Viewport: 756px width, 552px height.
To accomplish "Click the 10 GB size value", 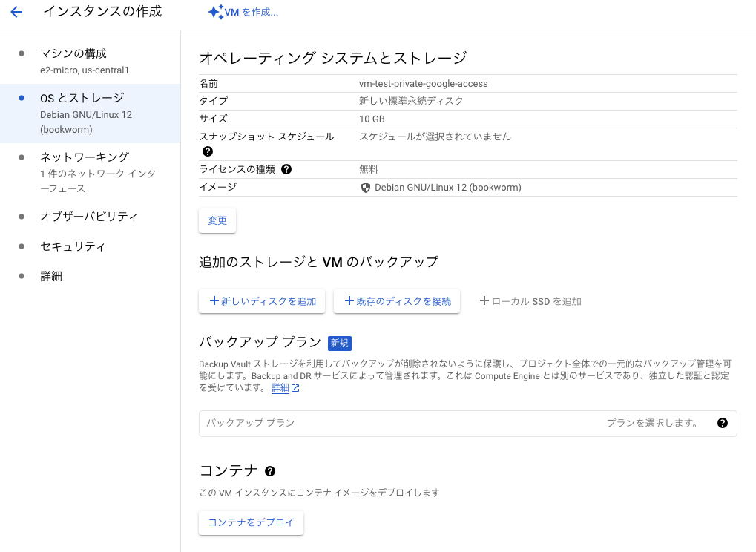I will click(372, 119).
